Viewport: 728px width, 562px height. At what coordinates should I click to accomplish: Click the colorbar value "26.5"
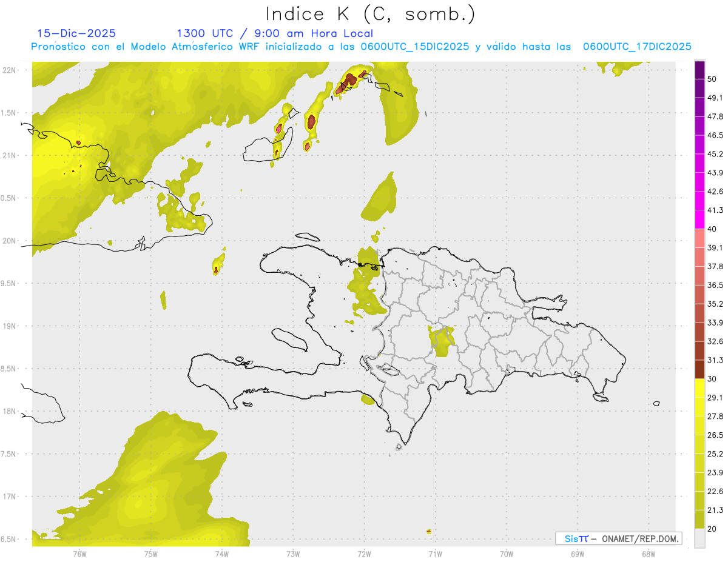click(x=715, y=435)
